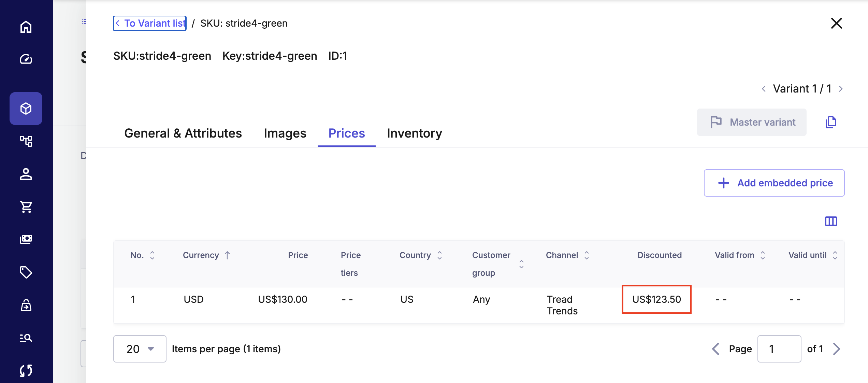This screenshot has width=868, height=383.
Task: Click the page number input field
Action: (x=779, y=349)
